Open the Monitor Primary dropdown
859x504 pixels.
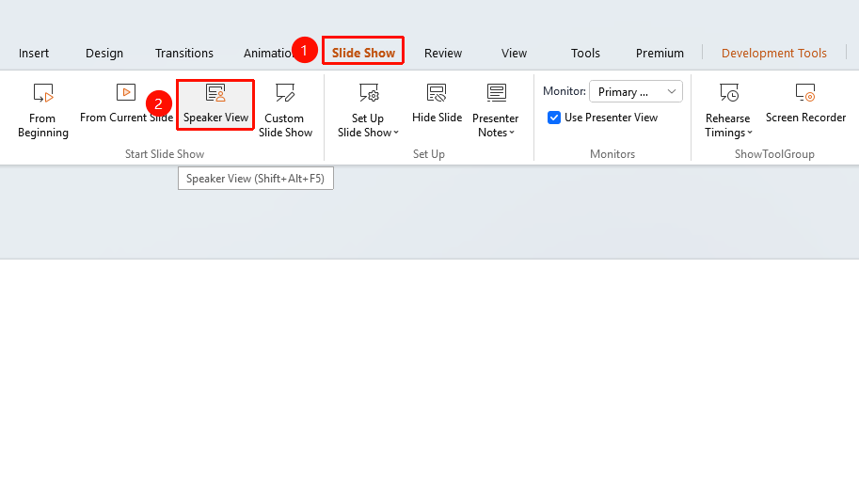click(x=635, y=91)
